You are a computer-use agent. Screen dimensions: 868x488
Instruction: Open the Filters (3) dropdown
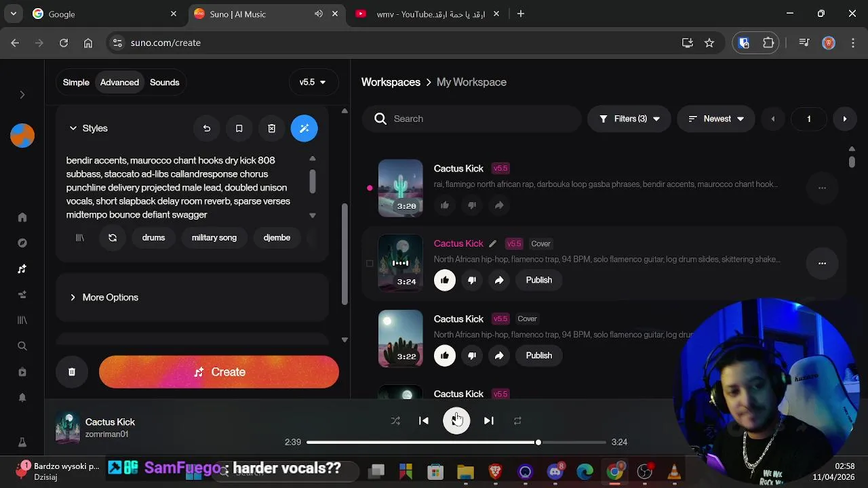coord(629,119)
